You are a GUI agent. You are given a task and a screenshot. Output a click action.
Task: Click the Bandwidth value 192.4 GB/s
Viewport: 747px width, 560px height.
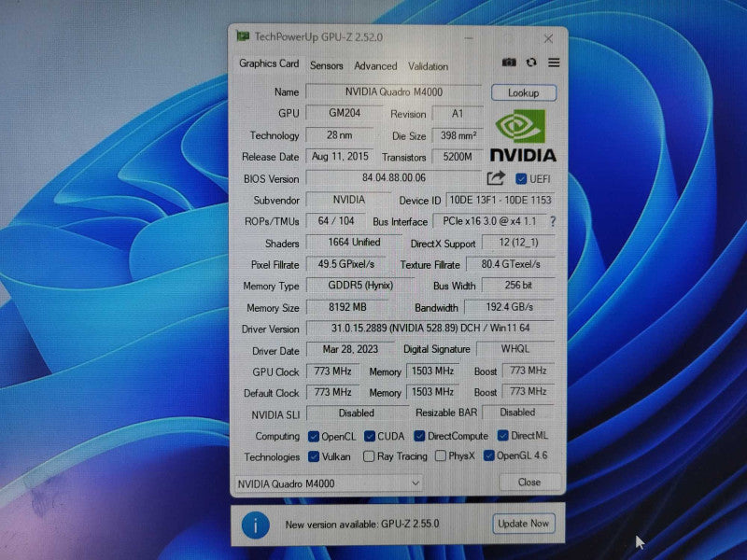(509, 307)
